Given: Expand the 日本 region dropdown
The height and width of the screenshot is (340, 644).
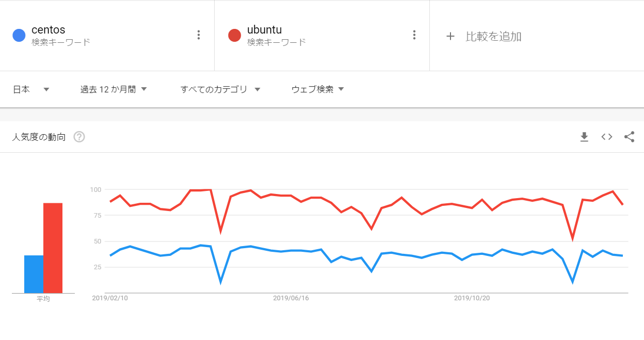Looking at the screenshot, I should click(31, 89).
